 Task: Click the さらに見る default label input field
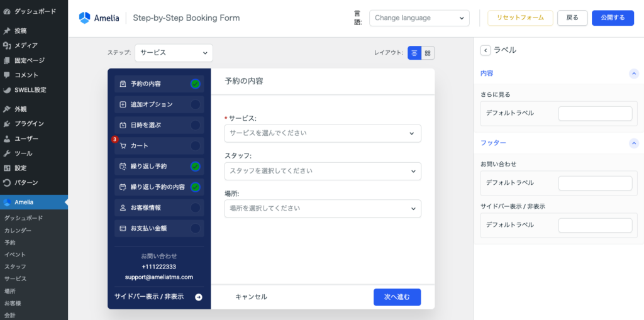[595, 113]
